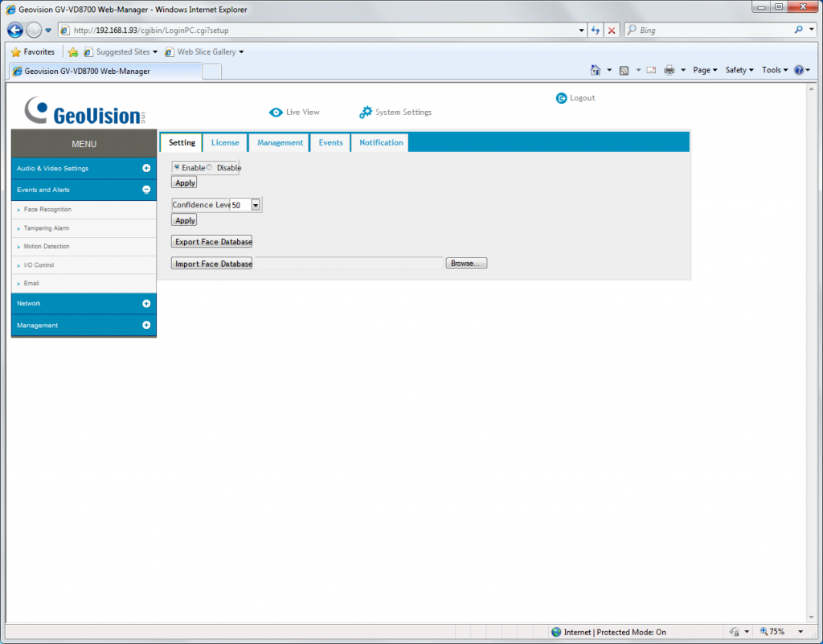Screen dimensions: 823x644
Task: Open the Confidence Level dropdown
Action: tap(255, 205)
